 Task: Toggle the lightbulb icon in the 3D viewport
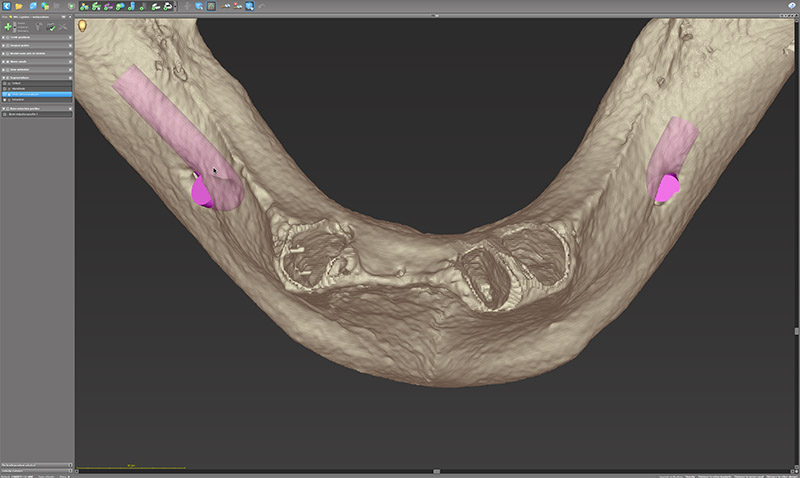83,25
